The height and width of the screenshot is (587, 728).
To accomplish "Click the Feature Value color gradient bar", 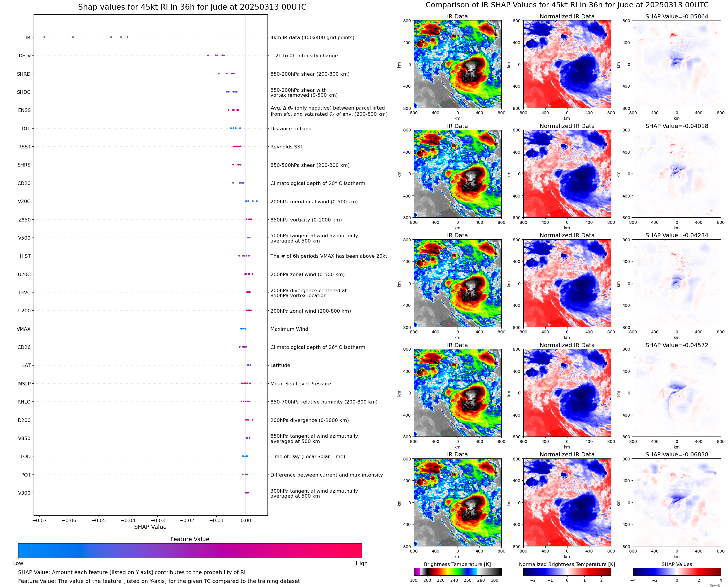I will coord(190,550).
